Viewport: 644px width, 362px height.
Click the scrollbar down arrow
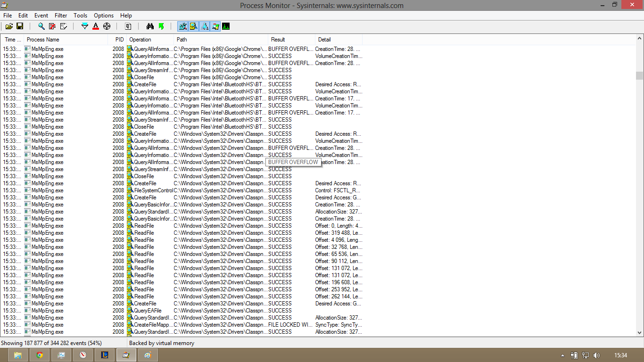639,332
